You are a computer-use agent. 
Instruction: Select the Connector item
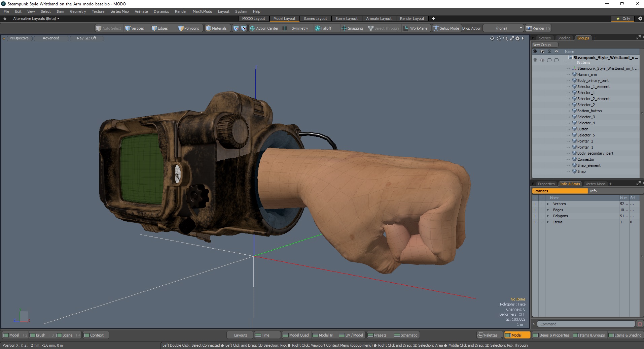(x=586, y=159)
